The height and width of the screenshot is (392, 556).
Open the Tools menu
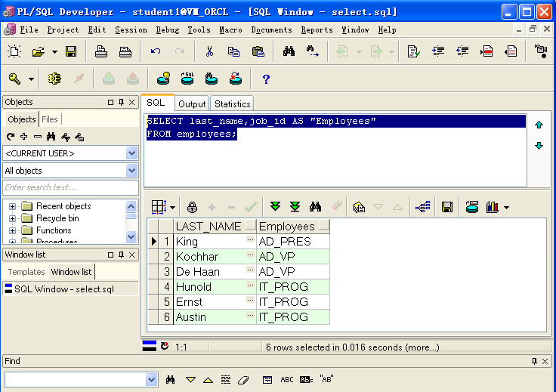tap(199, 29)
